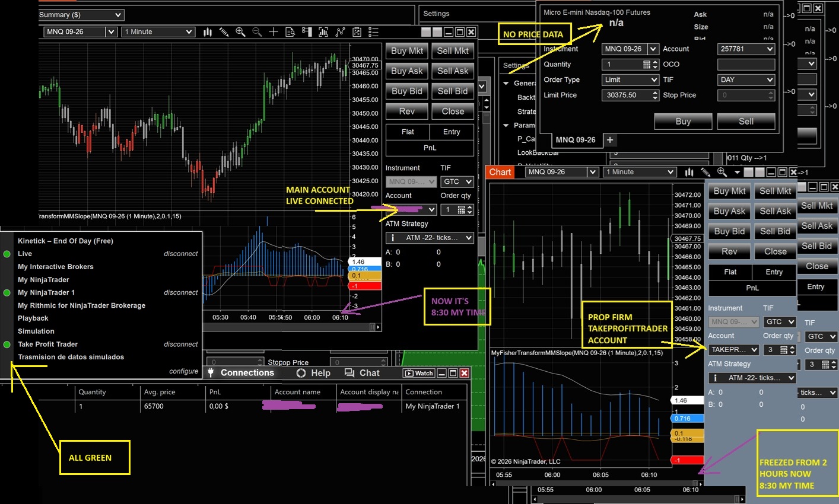Click Sell Ask in left chart trader
This screenshot has height=504, width=839.
453,71
